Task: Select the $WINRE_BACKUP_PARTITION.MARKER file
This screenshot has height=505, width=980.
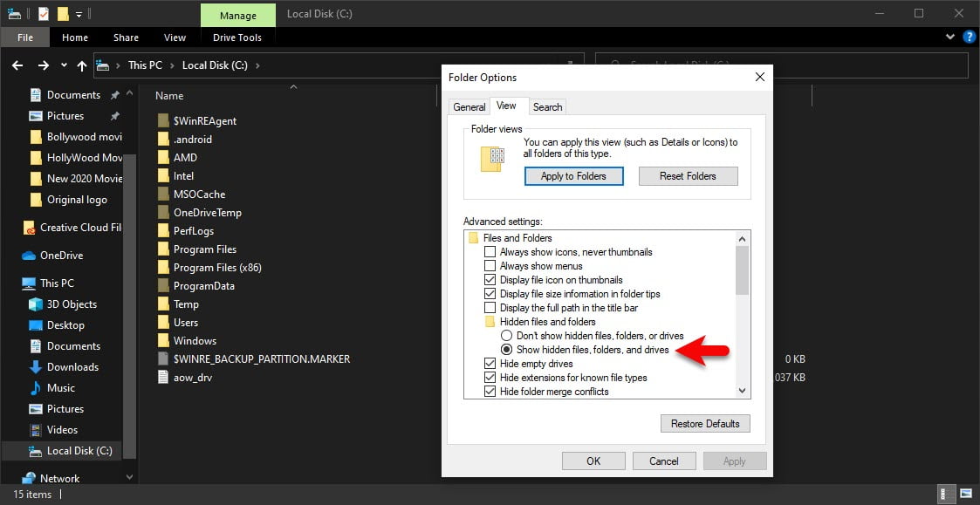Action: [x=254, y=358]
